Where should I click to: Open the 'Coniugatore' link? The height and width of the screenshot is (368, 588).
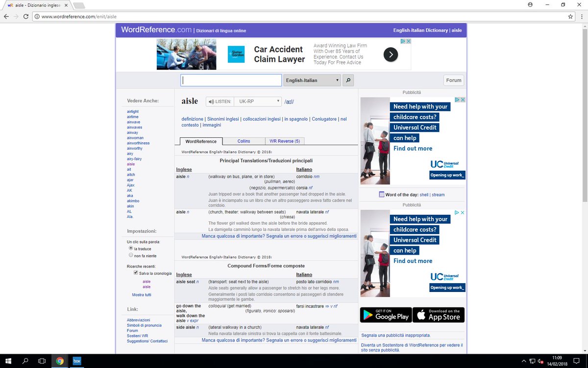click(324, 119)
